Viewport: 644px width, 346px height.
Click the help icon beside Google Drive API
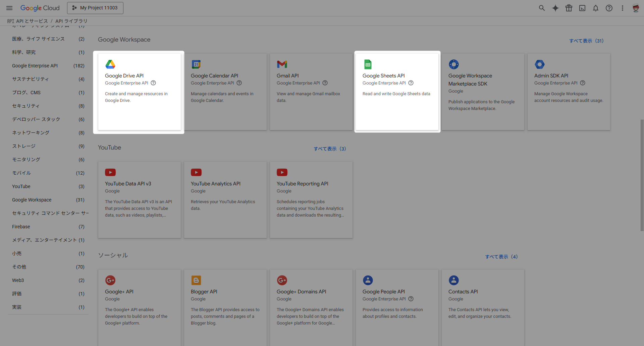[x=153, y=83]
